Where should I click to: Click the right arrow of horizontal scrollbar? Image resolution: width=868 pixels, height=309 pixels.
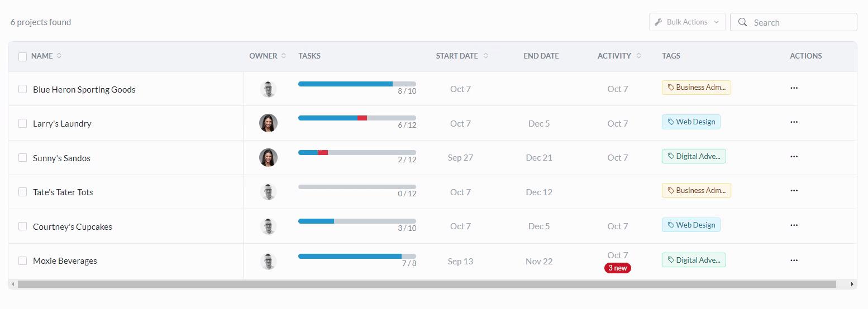coord(852,284)
